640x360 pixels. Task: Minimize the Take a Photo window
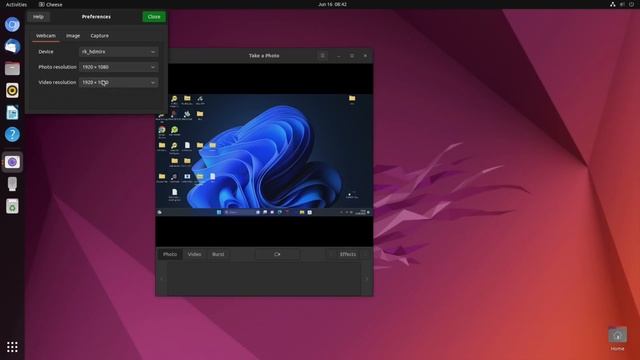339,56
